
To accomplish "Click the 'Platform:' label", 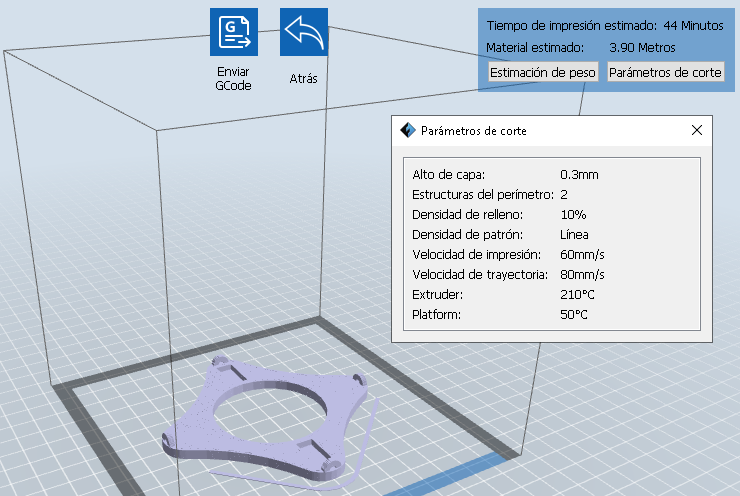I will (x=436, y=314).
